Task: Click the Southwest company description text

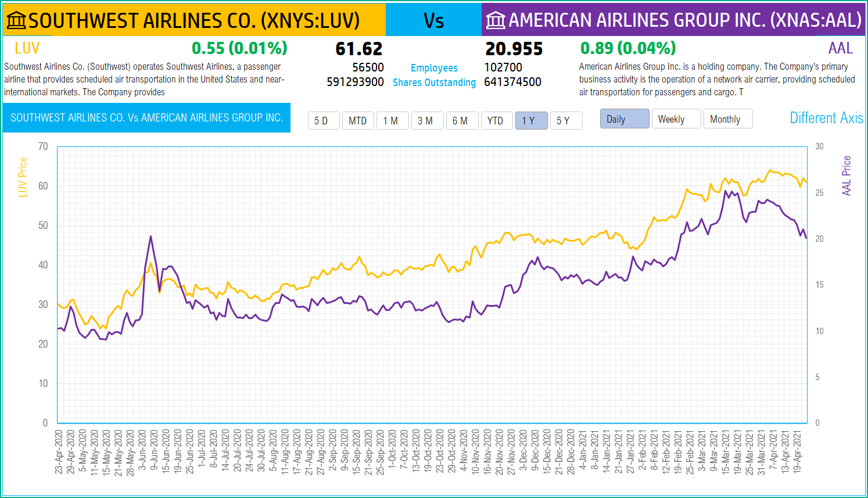Action: pyautogui.click(x=144, y=79)
